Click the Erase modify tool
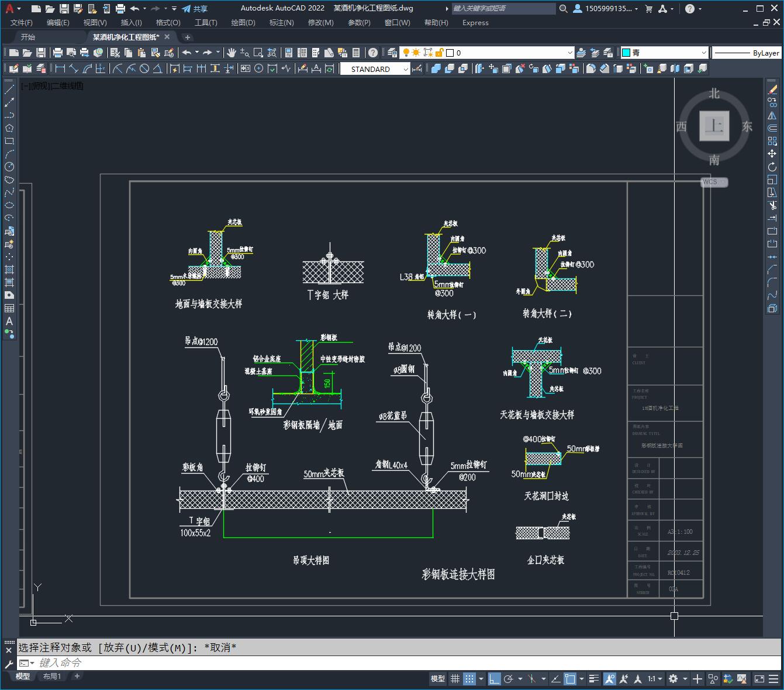The width and height of the screenshot is (784, 690). (x=772, y=90)
